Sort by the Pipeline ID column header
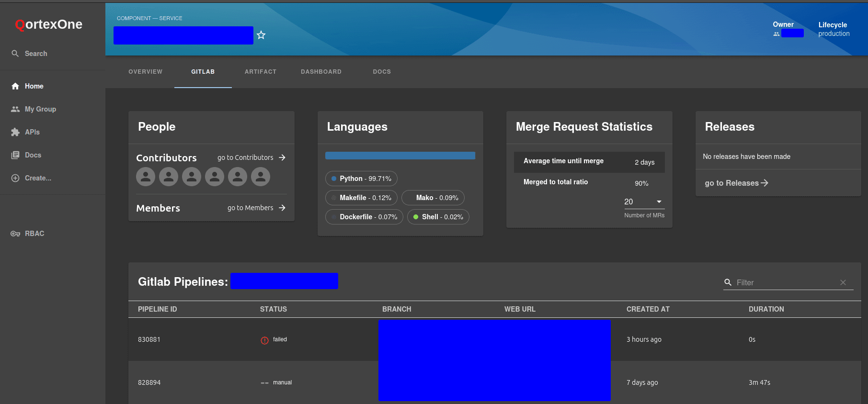 click(x=158, y=309)
